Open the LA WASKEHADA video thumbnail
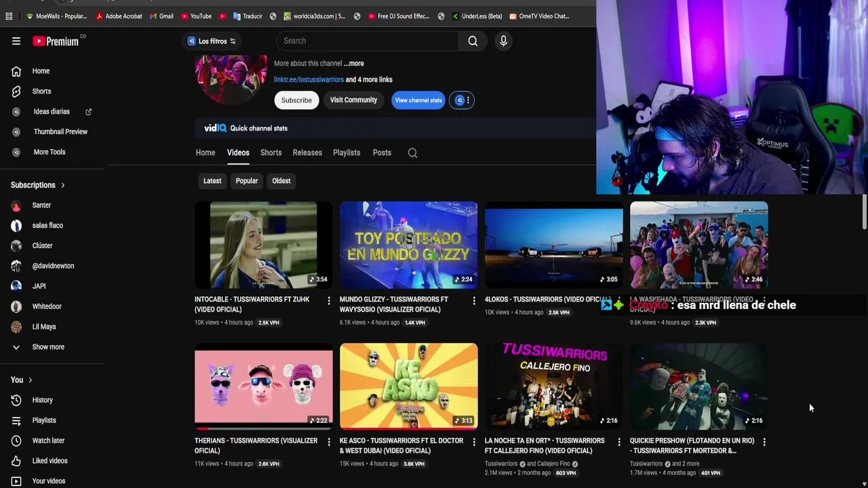868x488 pixels. pyautogui.click(x=698, y=245)
